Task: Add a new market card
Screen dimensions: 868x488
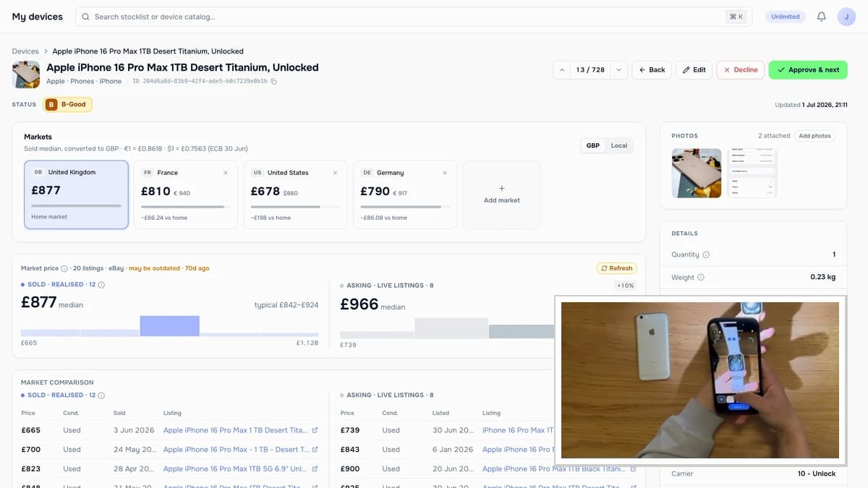Action: tap(502, 194)
